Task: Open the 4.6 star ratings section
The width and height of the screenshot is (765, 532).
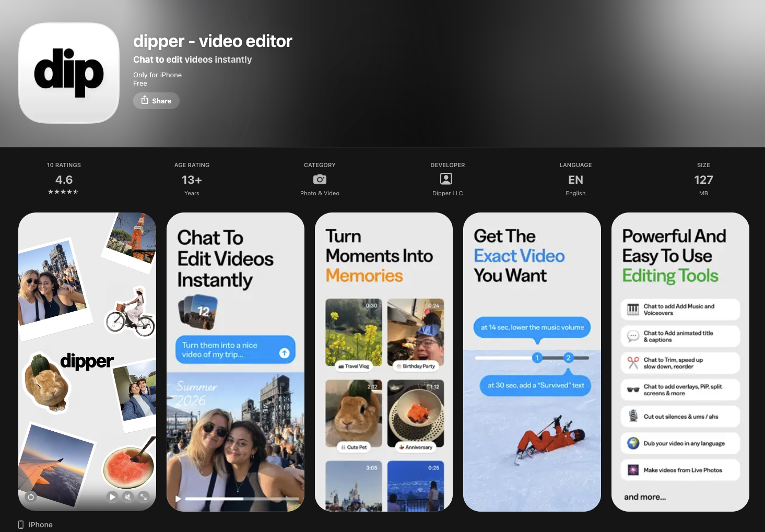Action: (x=64, y=179)
